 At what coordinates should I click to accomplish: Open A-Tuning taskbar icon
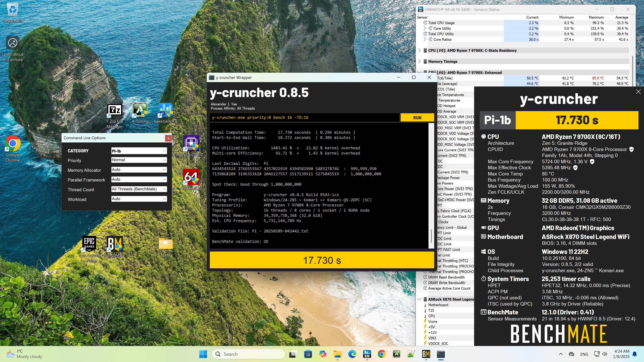pos(396,354)
